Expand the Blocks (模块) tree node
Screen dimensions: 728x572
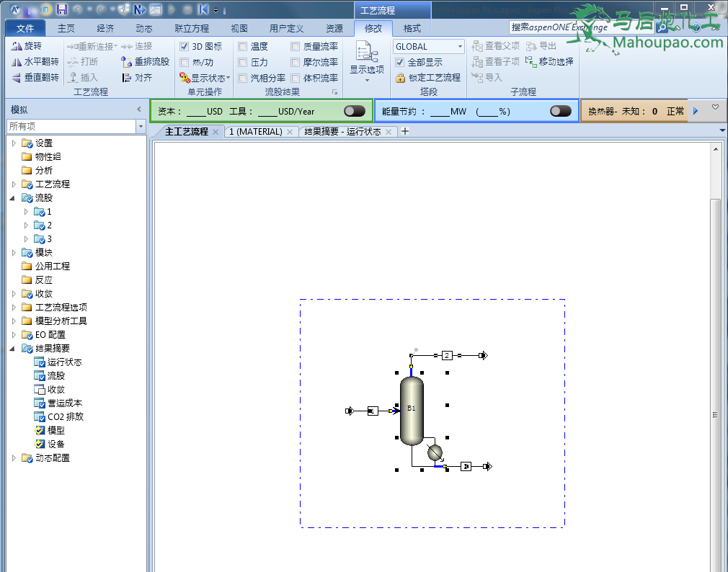pyautogui.click(x=13, y=253)
